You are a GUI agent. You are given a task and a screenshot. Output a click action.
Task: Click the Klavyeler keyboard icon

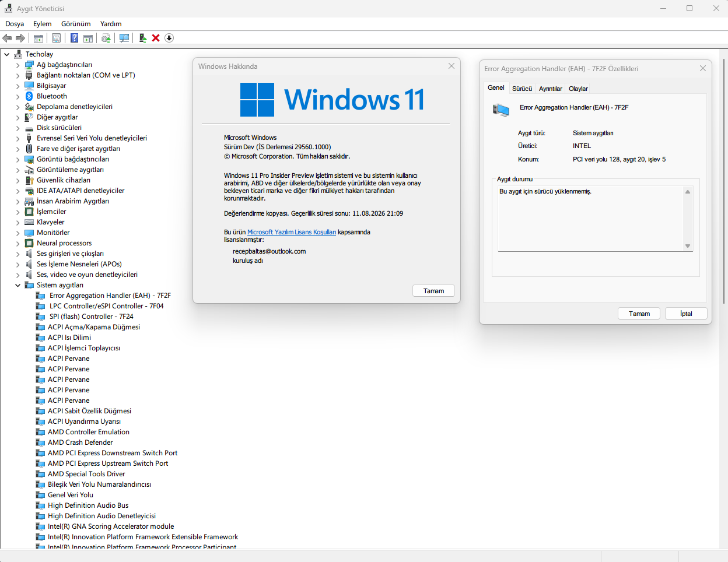(x=29, y=222)
